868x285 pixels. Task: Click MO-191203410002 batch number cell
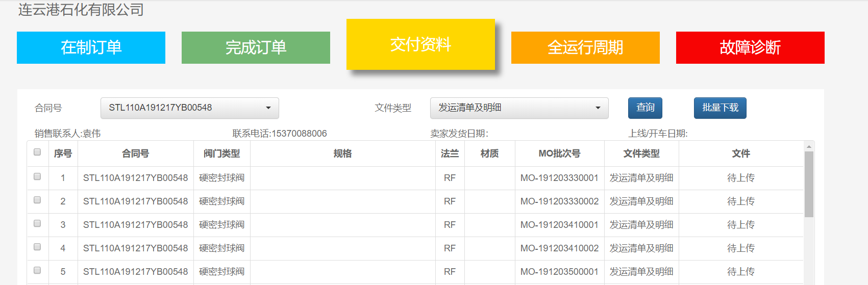[559, 248]
